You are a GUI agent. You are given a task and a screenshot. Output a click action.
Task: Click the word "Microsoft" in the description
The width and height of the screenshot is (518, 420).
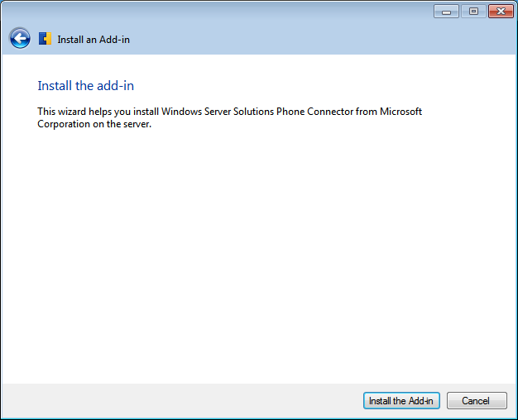click(400, 112)
